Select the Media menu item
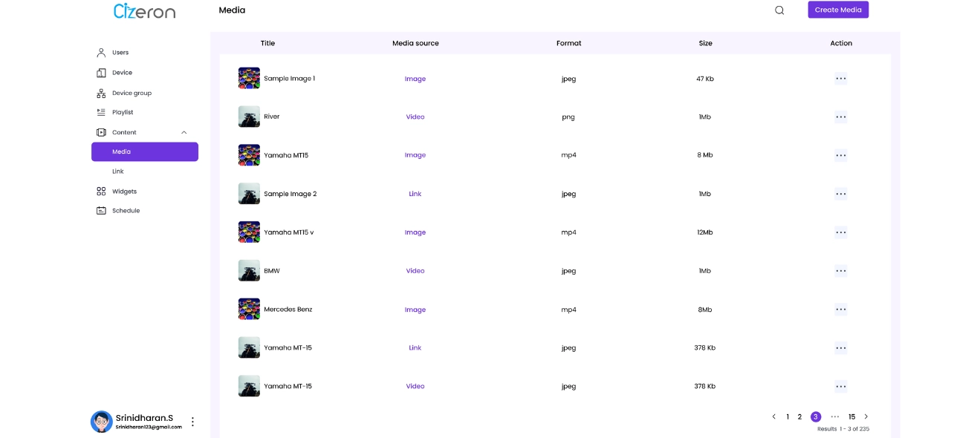The width and height of the screenshot is (980, 438). pyautogui.click(x=145, y=151)
